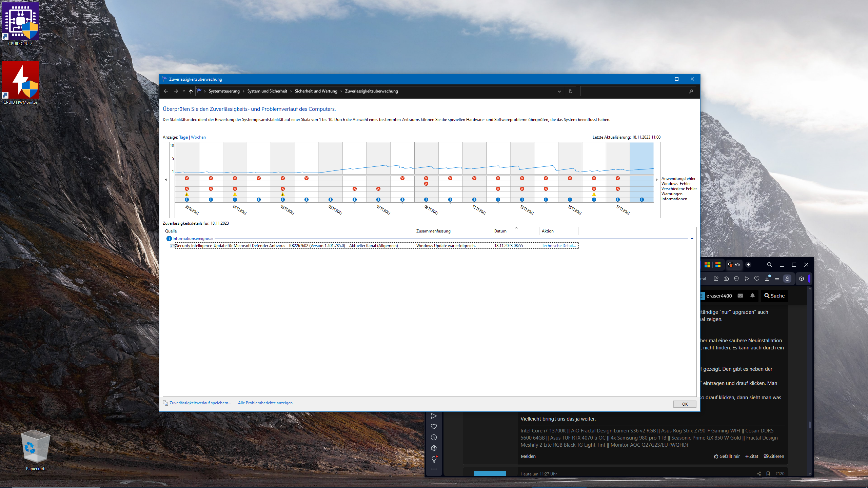
Task: Select the ComputerBase 'Für' tab in Opera
Action: coord(734,265)
